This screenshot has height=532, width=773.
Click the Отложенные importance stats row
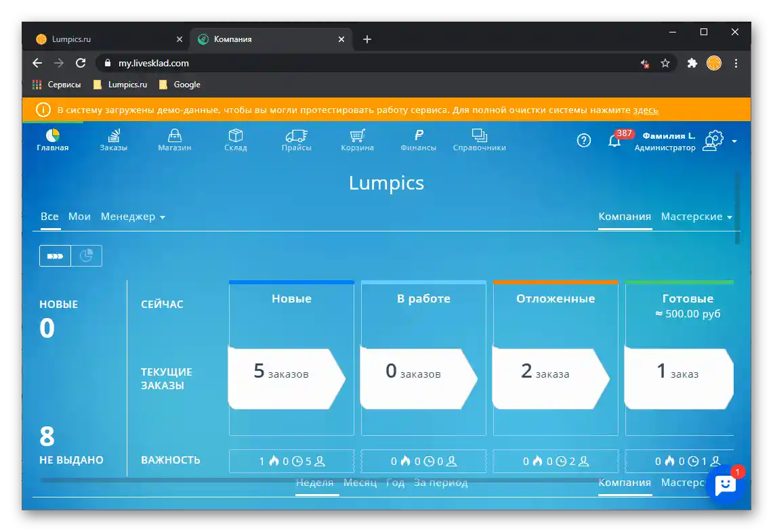(x=556, y=461)
